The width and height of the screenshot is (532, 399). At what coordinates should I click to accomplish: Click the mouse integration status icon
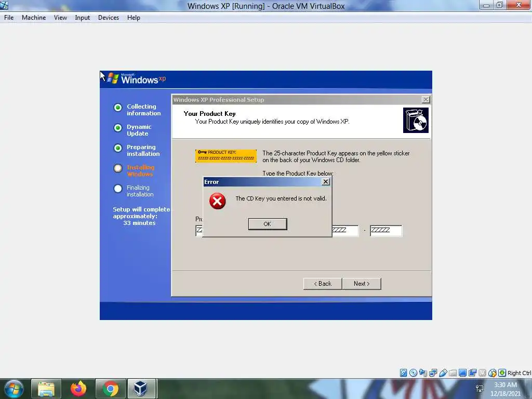pyautogui.click(x=493, y=373)
